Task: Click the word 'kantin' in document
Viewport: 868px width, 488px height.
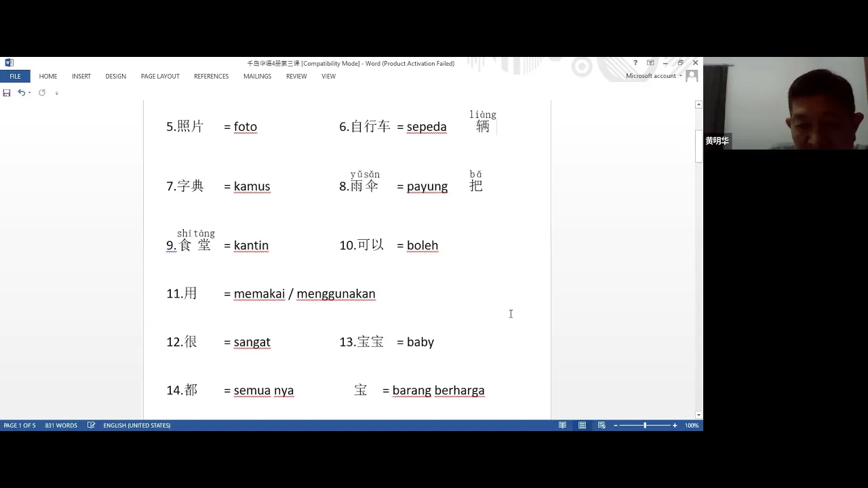Action: tap(251, 245)
